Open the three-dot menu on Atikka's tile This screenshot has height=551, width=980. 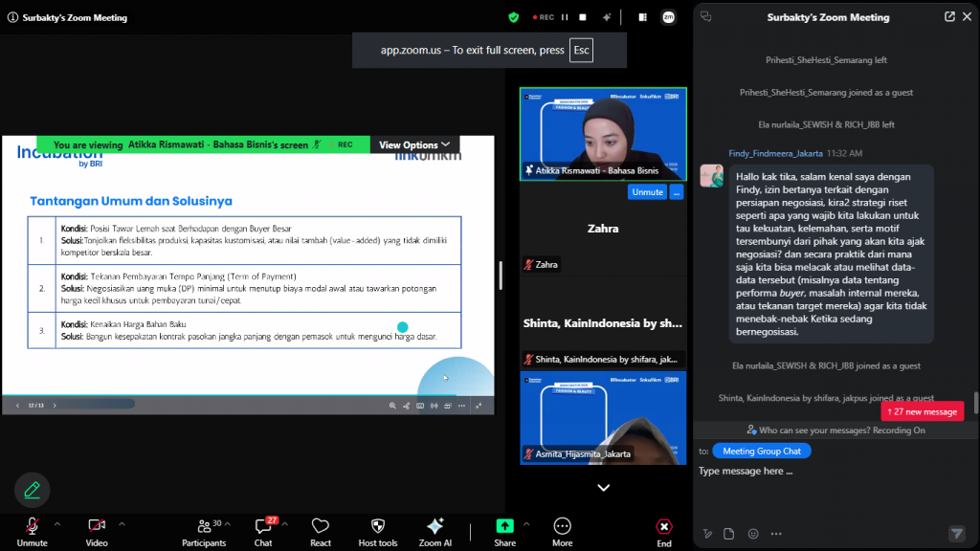[x=677, y=191]
